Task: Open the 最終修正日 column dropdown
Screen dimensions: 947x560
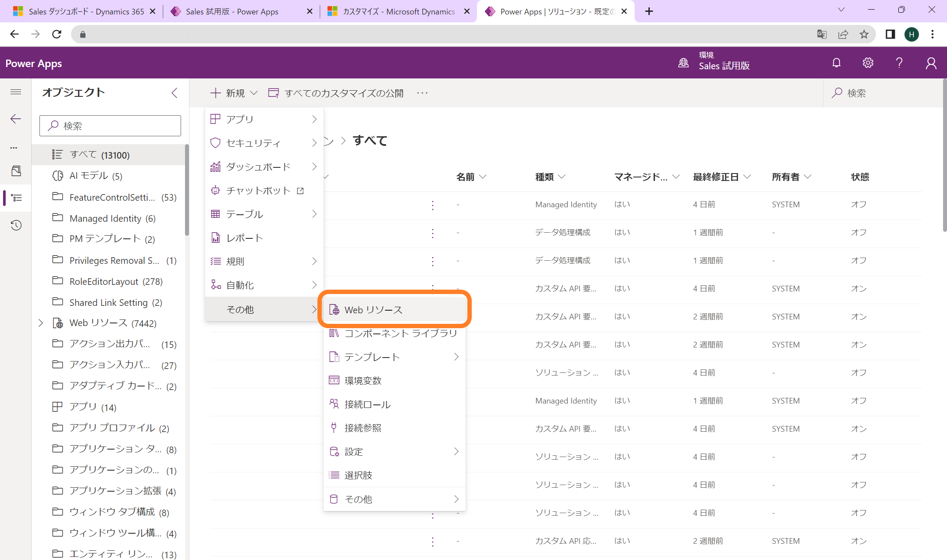Action: pyautogui.click(x=747, y=177)
